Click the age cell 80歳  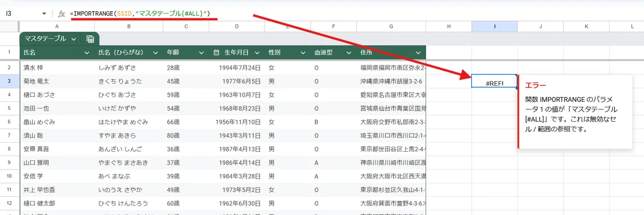pyautogui.click(x=186, y=135)
